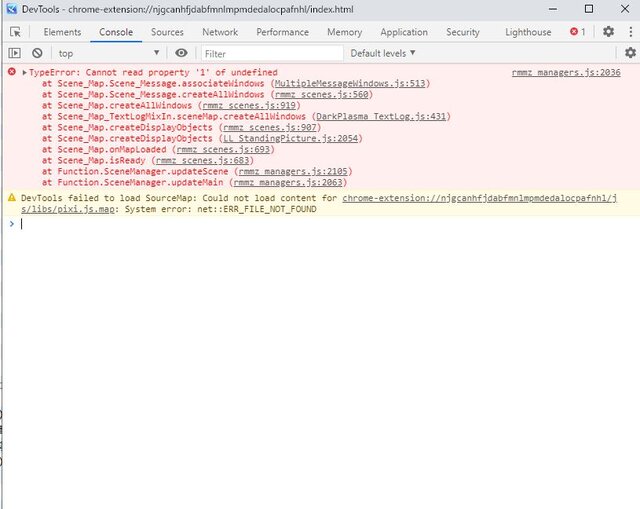Click the console prompt input line
Image resolution: width=640 pixels, height=509 pixels.
pyautogui.click(x=327, y=224)
